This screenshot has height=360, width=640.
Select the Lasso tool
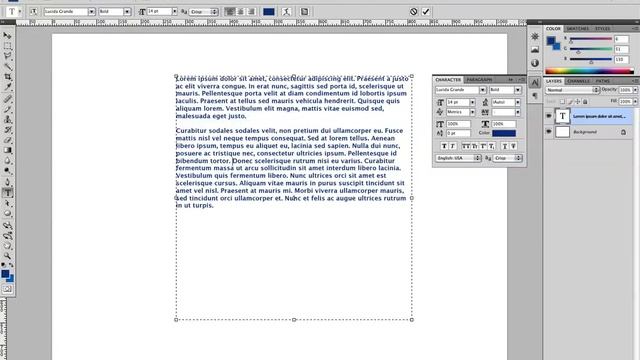click(x=7, y=56)
